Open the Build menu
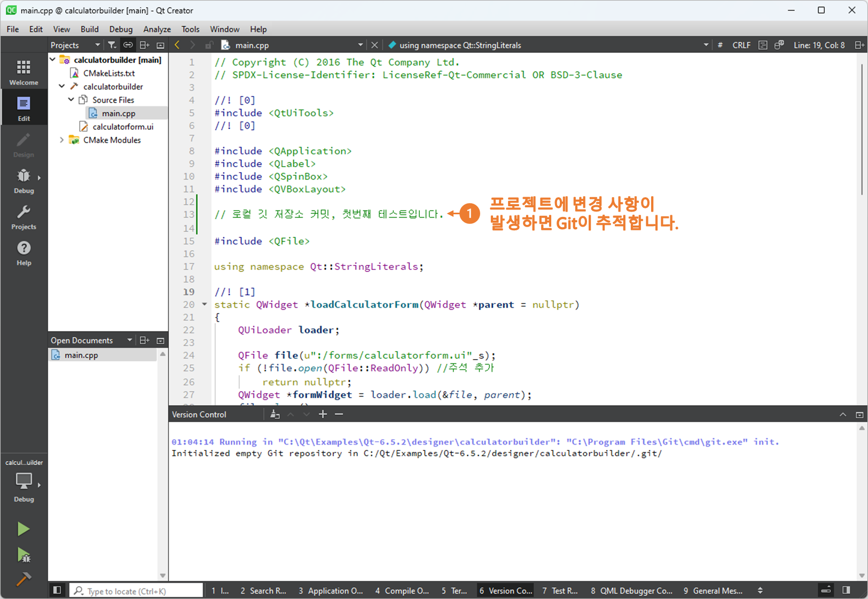 coord(89,29)
